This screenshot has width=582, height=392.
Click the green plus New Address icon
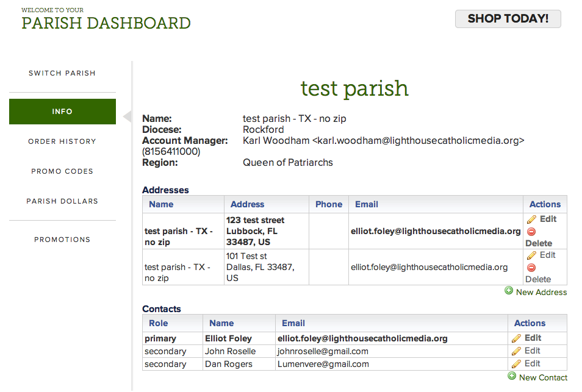tap(509, 291)
